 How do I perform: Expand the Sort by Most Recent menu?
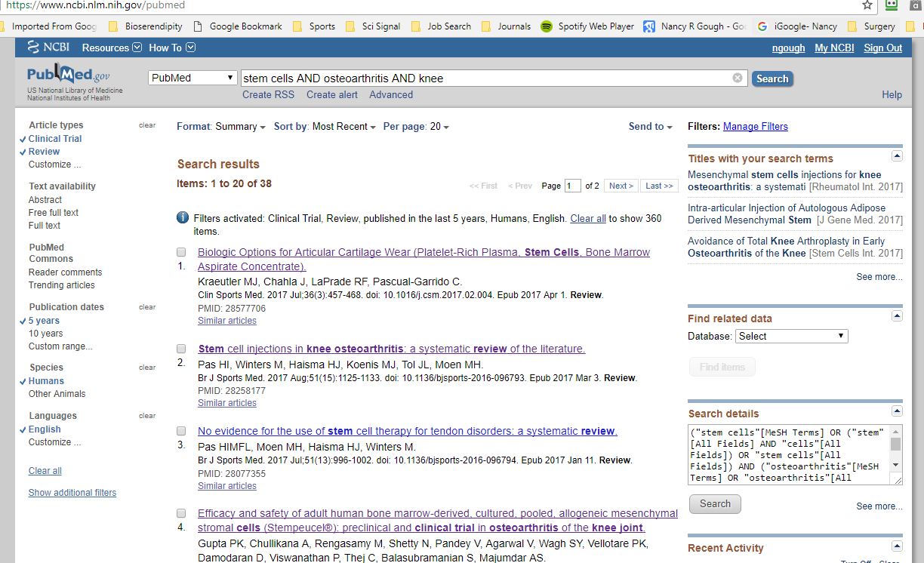tap(343, 127)
